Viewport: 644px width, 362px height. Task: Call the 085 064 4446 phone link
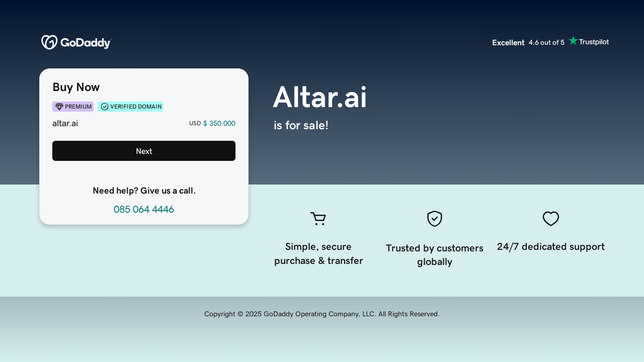[143, 209]
